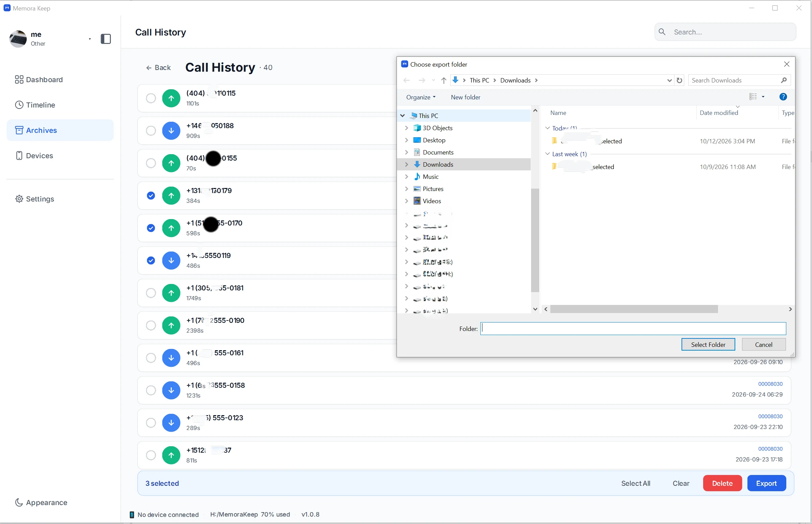Click incoming call icon for 909s entry
The height and width of the screenshot is (524, 812).
171,130
